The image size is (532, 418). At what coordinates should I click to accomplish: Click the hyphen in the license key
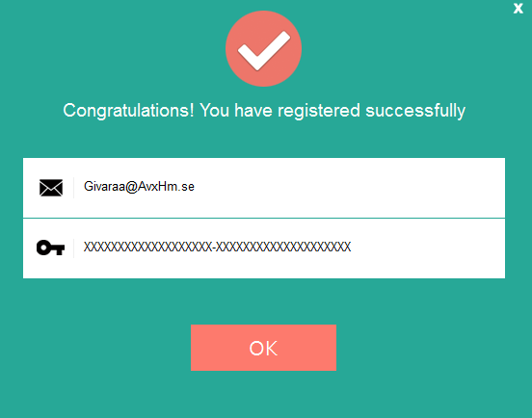[214, 248]
